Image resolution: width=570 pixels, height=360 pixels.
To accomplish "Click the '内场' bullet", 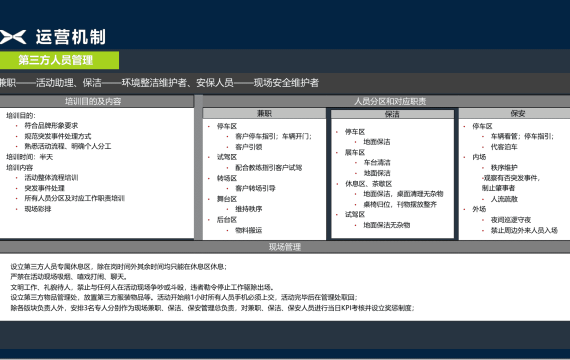I will tap(479, 157).
